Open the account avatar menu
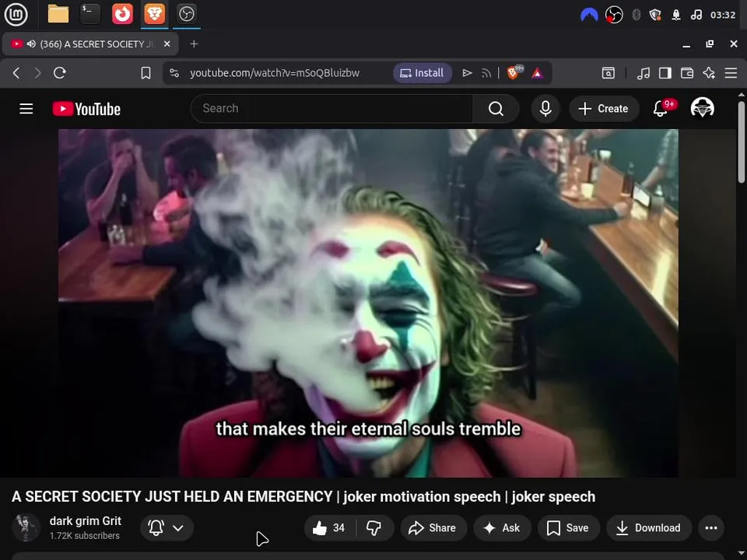Image resolution: width=747 pixels, height=560 pixels. [702, 108]
